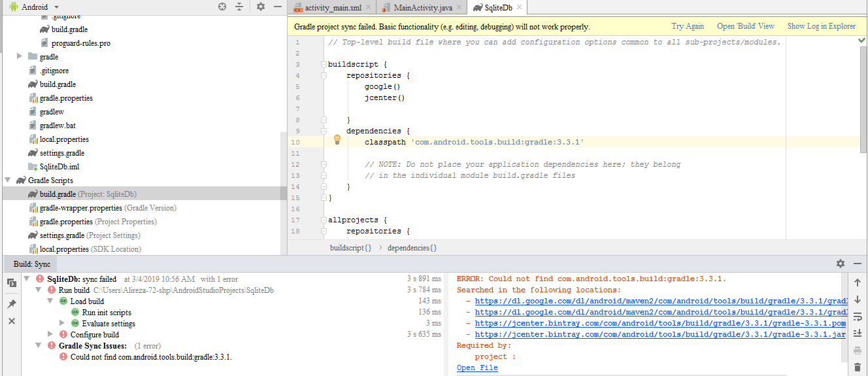
Task: Hide the Project panel with the minus icon
Action: click(x=278, y=7)
